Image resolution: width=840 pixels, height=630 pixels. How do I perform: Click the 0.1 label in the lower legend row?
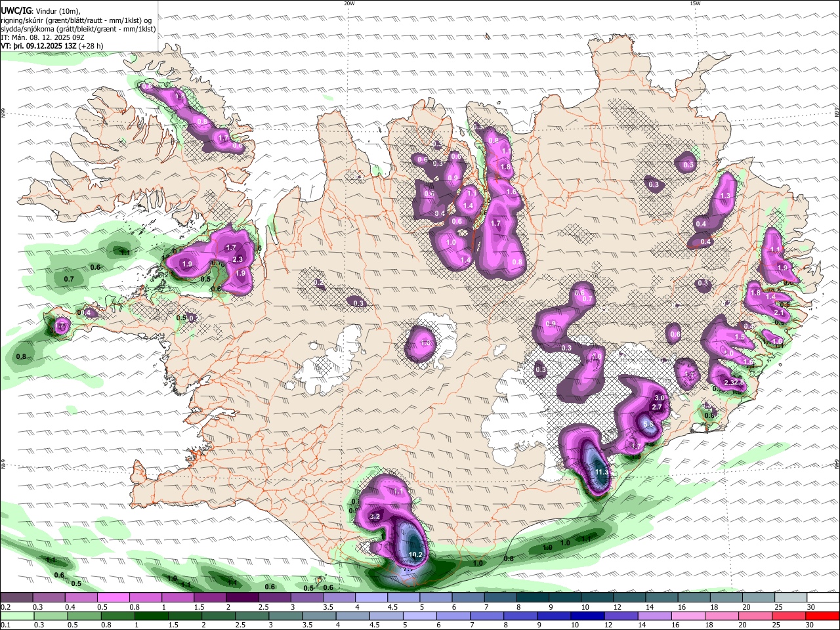(x=5, y=625)
